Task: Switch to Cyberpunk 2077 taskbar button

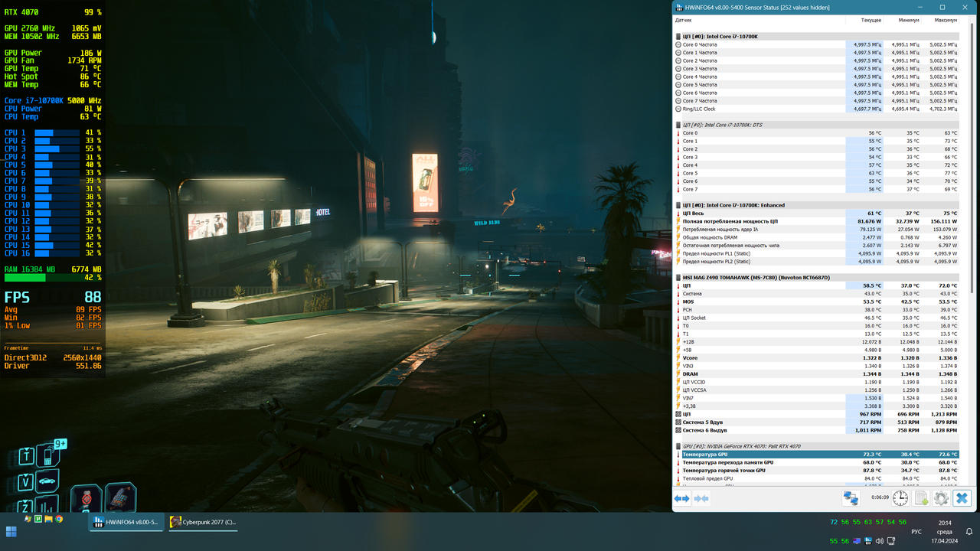Action: pos(204,522)
